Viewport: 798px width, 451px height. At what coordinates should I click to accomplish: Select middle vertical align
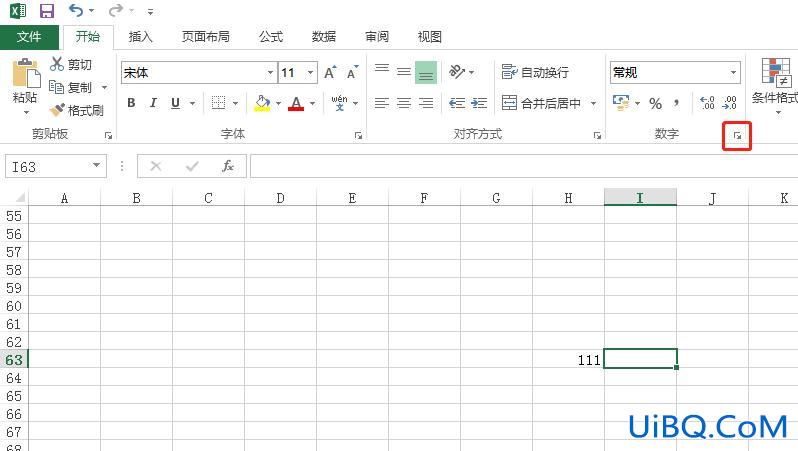click(x=404, y=72)
